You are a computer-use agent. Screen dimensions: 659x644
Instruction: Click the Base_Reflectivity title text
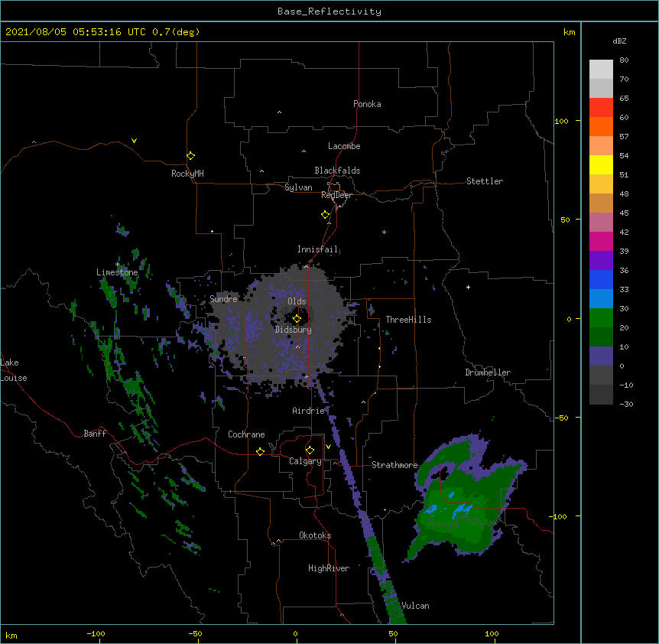[329, 11]
